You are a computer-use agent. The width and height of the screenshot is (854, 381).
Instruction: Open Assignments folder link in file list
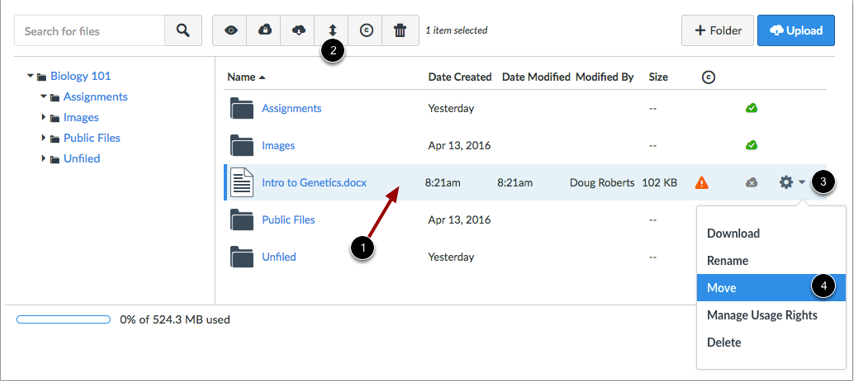tap(291, 108)
